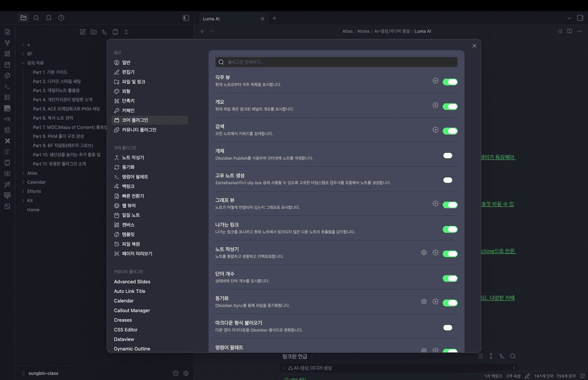Open the search magnifier in sidebar tabs

coord(36,18)
